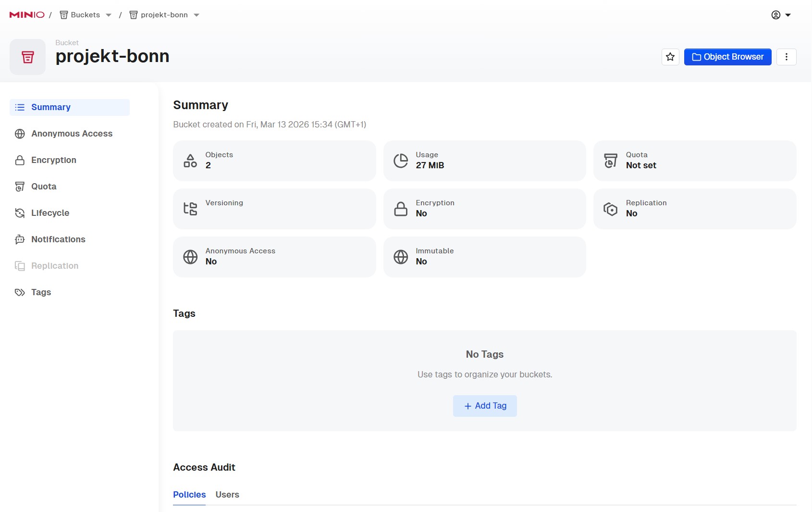Click the red bucket icon beside title
This screenshot has height=512, width=812.
(28, 57)
